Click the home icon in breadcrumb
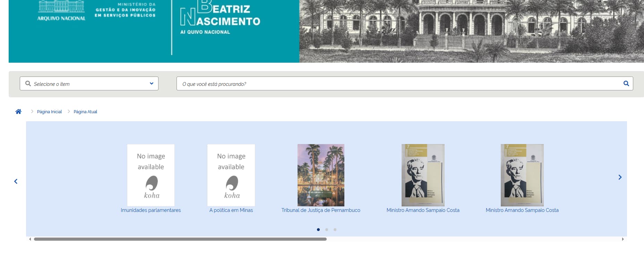Viewport: 644px width, 276px height. [18, 112]
